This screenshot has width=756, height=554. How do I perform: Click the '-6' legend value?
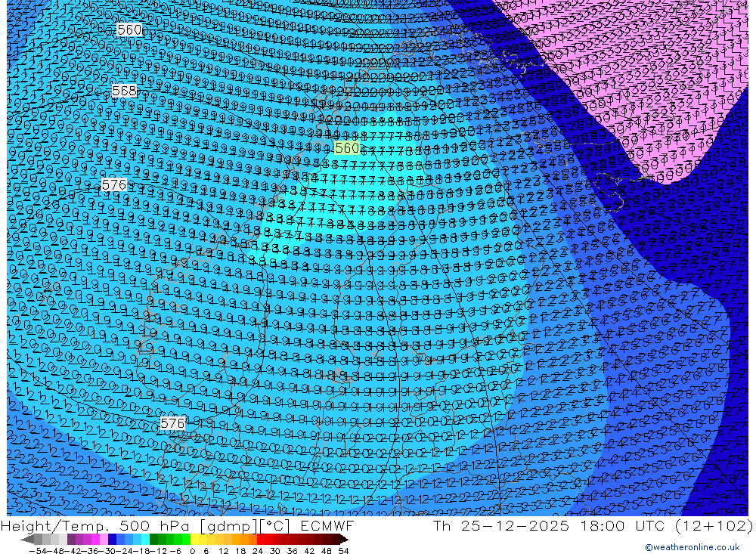[175, 551]
